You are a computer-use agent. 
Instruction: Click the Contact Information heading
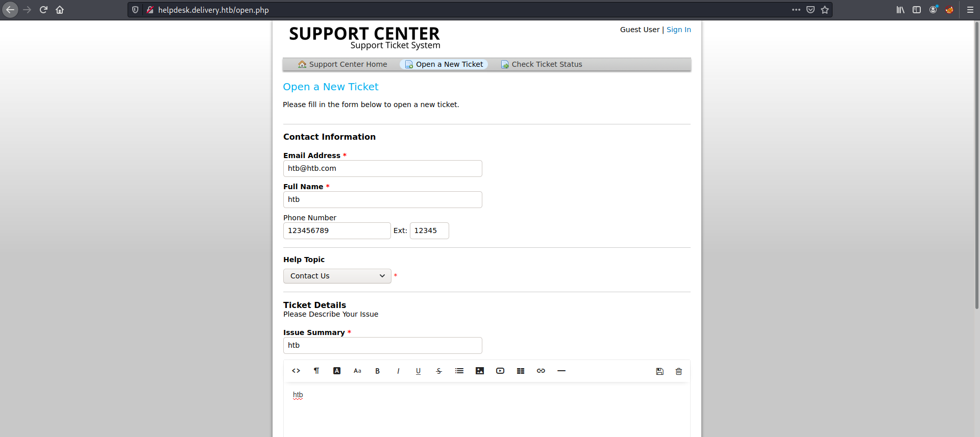click(330, 137)
